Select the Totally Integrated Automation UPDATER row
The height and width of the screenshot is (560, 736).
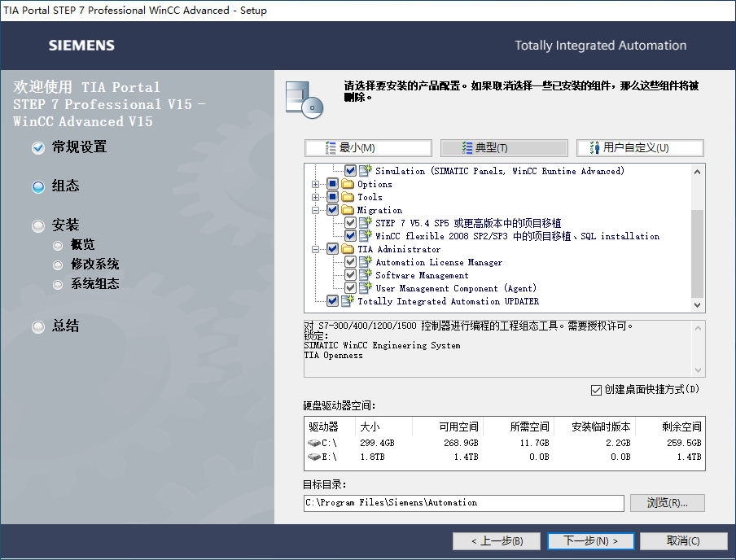tap(449, 301)
